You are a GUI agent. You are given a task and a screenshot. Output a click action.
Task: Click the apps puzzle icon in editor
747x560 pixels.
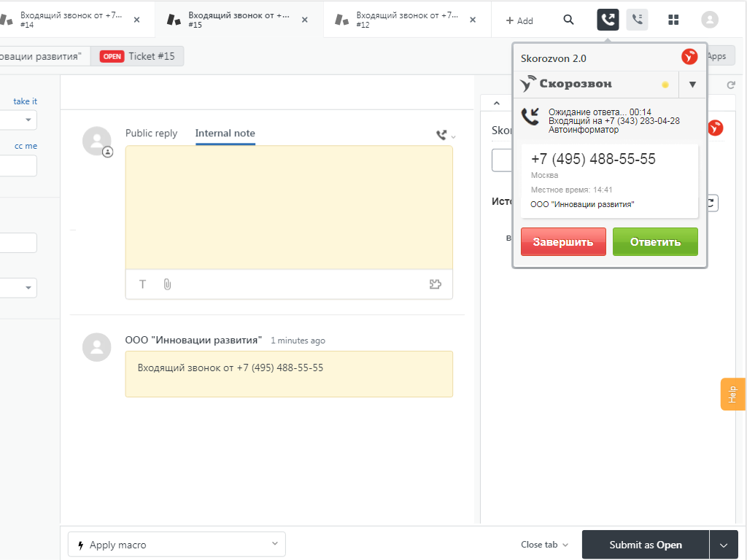(x=436, y=284)
